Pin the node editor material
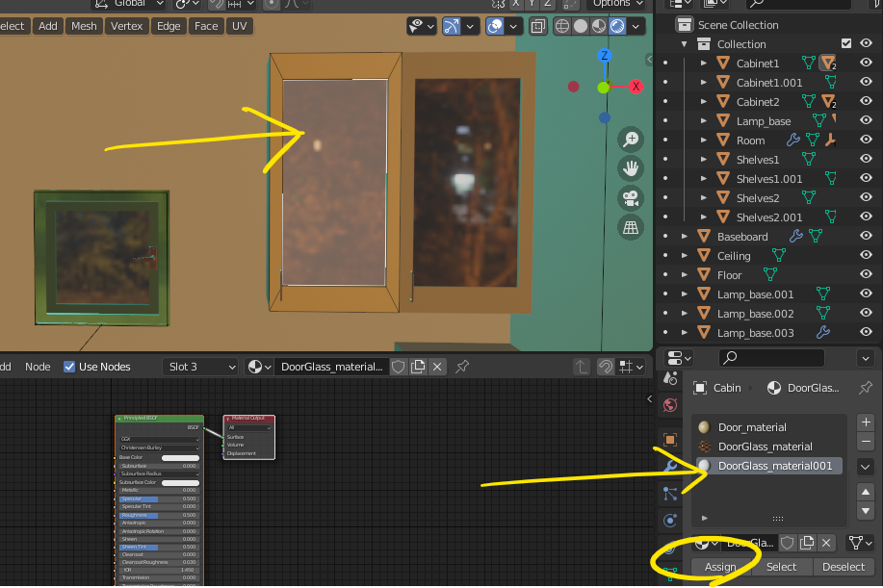 coord(462,367)
